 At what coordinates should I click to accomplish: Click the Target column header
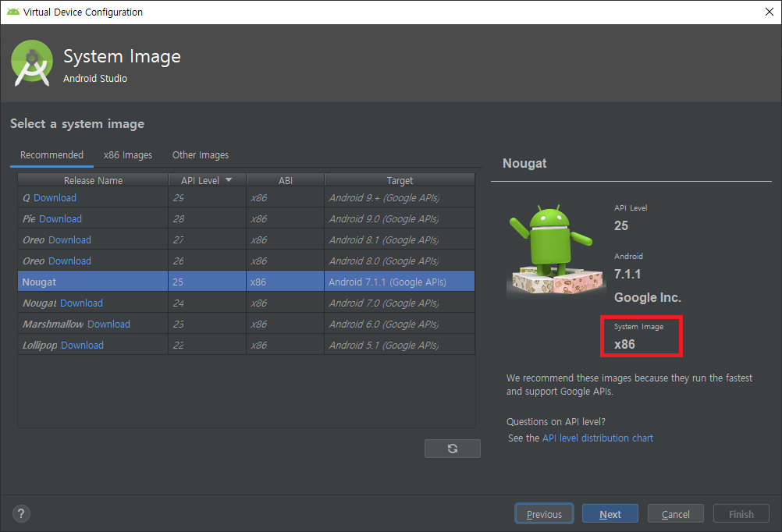(400, 180)
